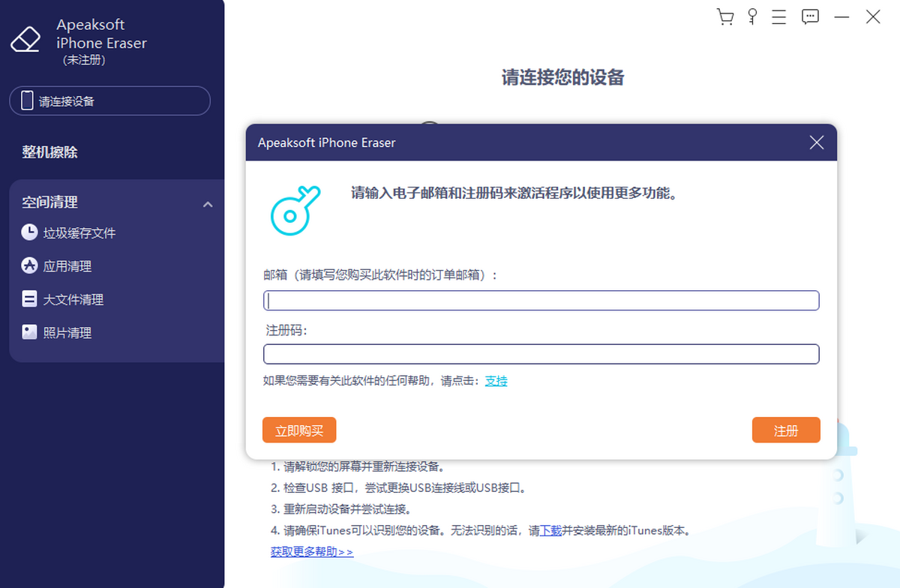This screenshot has height=588, width=900.
Task: Click the key register icon in title bar
Action: point(752,16)
